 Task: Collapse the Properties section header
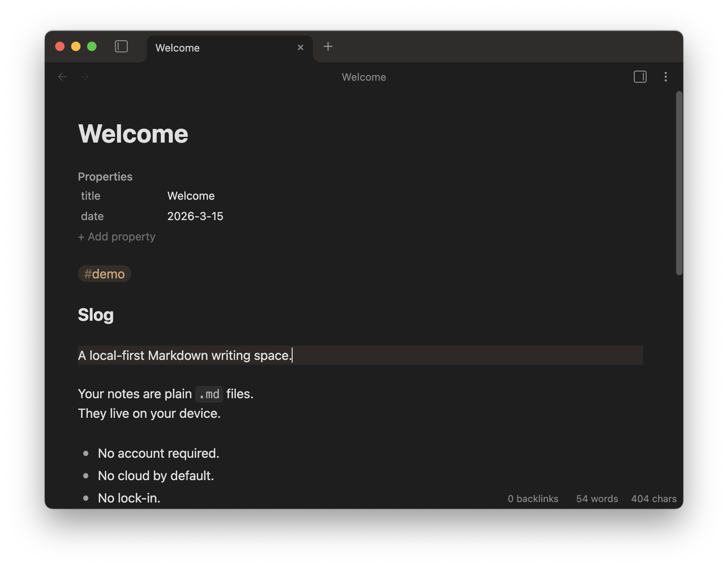[x=105, y=177]
